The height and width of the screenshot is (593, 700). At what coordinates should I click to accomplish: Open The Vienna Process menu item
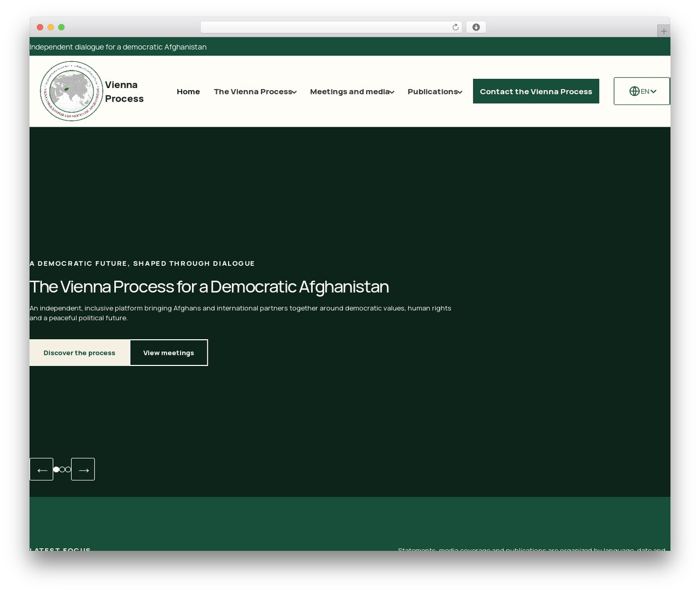pos(253,91)
